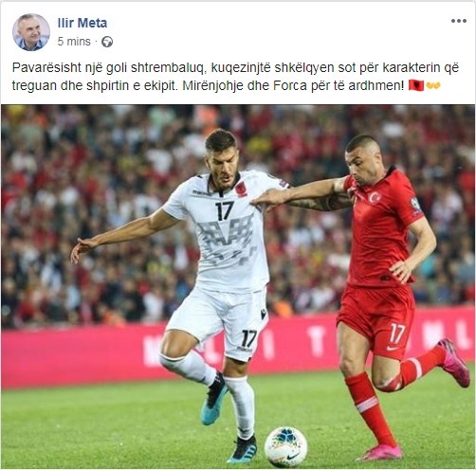Screen dimensions: 476x470
Task: Open Ilir Meta's profile picture
Action: click(x=31, y=32)
